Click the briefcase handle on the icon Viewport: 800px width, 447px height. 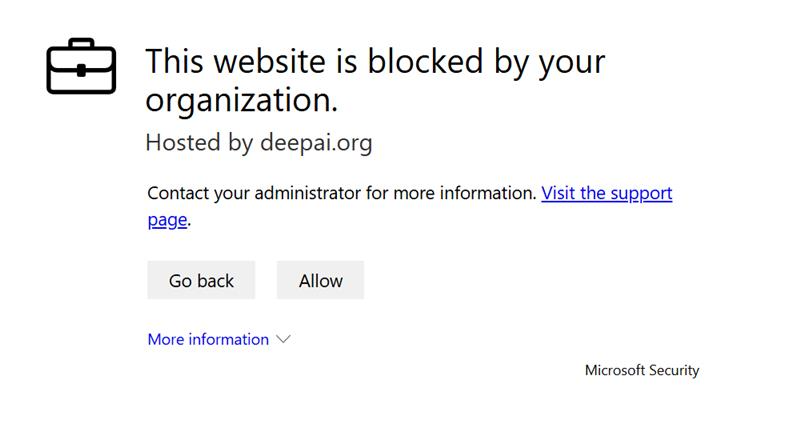(x=81, y=44)
